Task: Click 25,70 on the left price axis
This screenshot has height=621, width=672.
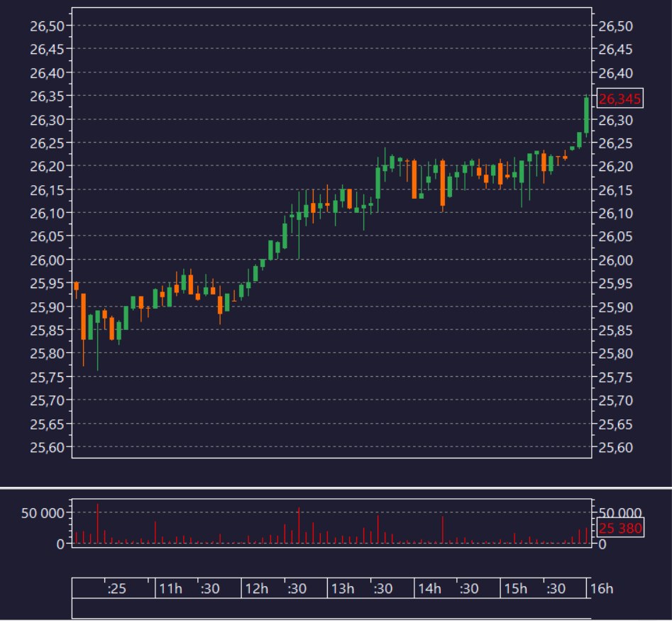Action: tap(47, 400)
